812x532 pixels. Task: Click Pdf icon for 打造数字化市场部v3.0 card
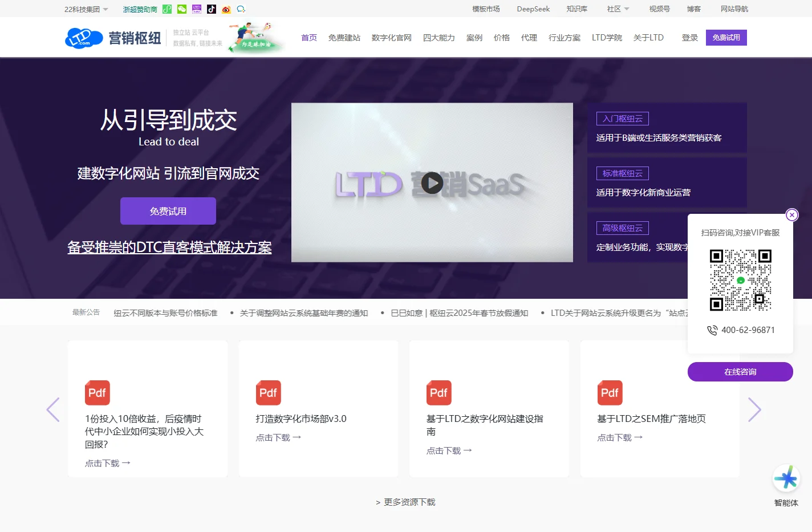(x=269, y=393)
